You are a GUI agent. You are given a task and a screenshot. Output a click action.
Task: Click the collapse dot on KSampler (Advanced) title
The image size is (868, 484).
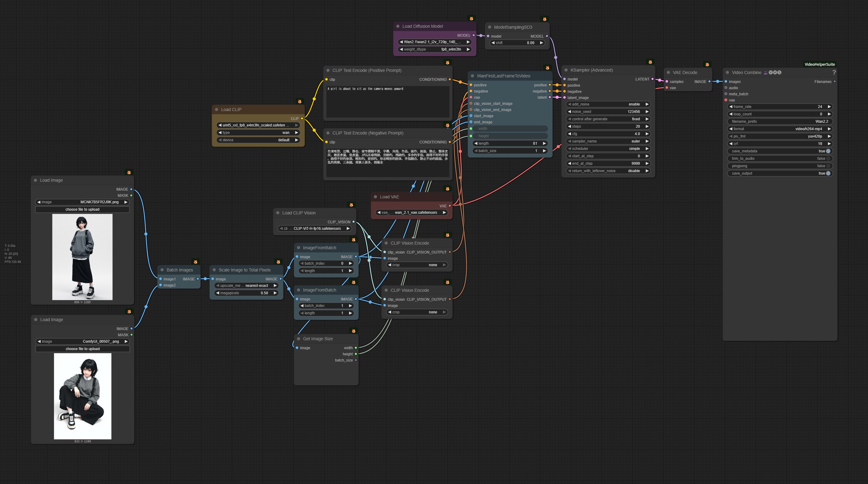coord(566,70)
